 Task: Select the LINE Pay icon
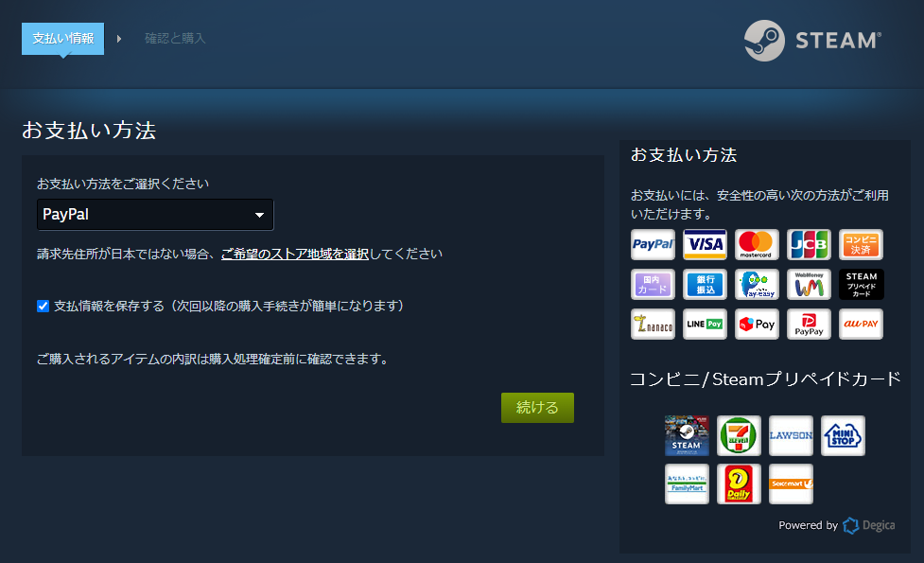click(705, 324)
